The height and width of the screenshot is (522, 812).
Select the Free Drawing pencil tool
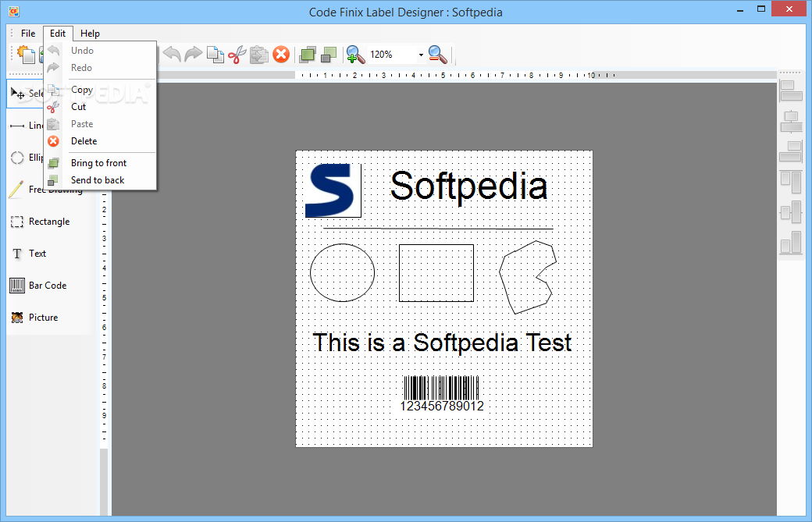click(x=26, y=190)
